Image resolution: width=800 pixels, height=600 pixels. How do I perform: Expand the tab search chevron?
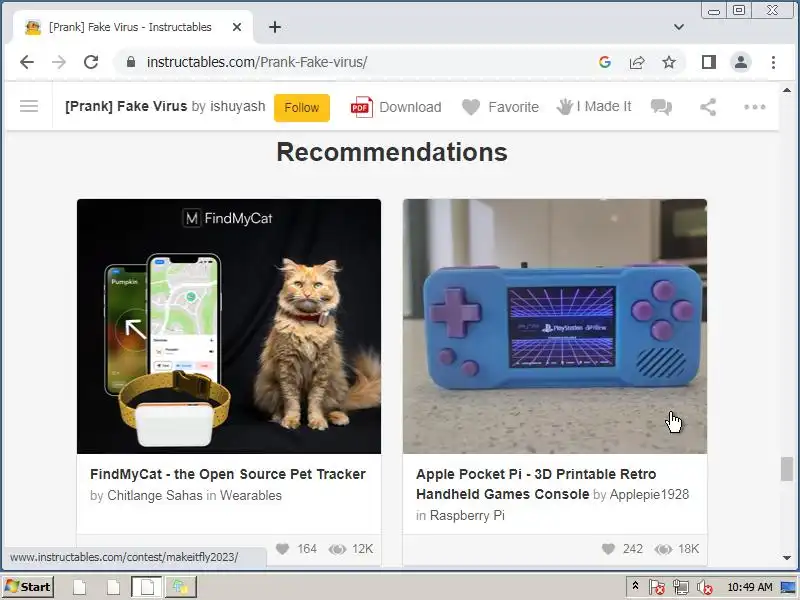(679, 27)
